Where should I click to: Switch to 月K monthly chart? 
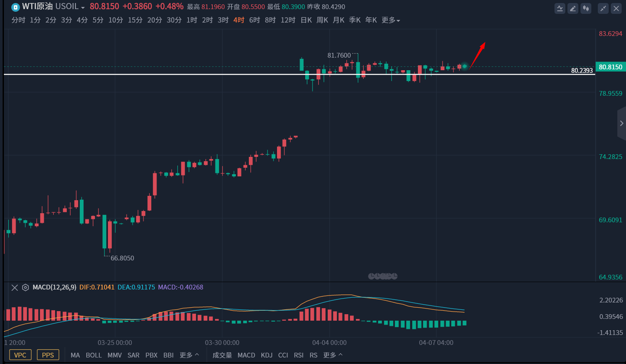click(339, 20)
